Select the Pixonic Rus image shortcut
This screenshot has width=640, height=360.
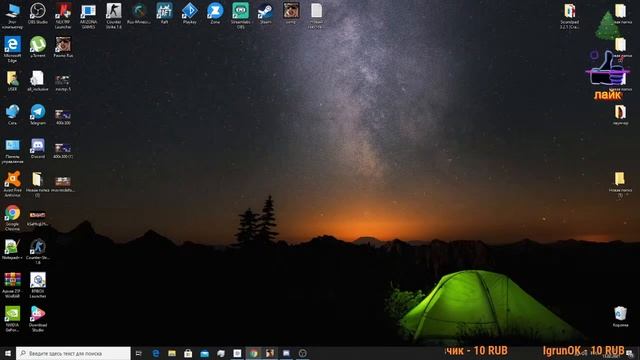tap(63, 47)
